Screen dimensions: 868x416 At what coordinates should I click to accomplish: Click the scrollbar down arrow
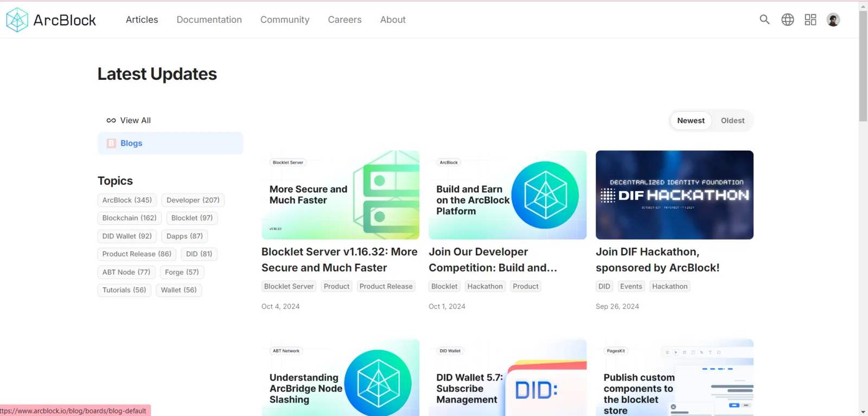point(863,412)
